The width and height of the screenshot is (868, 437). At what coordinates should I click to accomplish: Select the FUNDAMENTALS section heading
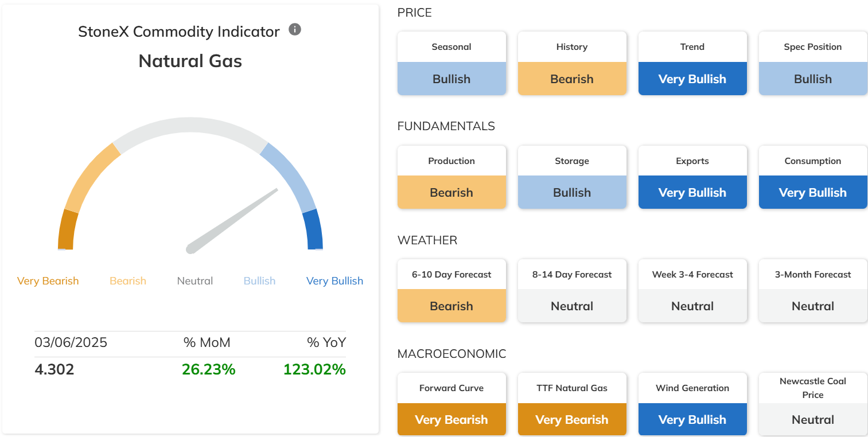pyautogui.click(x=446, y=126)
